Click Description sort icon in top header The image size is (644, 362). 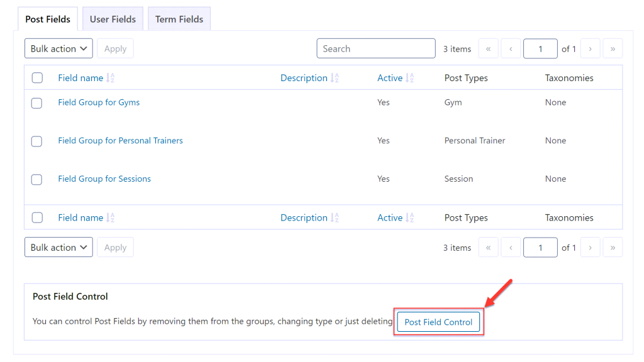click(x=335, y=78)
